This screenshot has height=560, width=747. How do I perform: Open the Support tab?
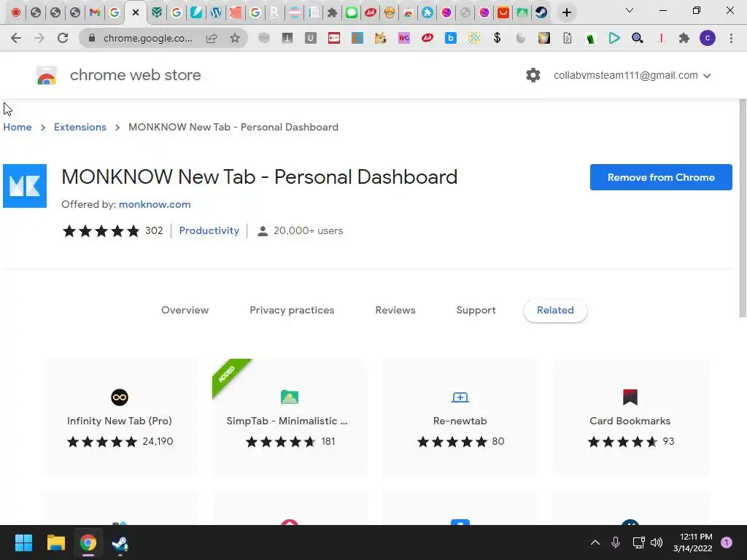(x=476, y=310)
